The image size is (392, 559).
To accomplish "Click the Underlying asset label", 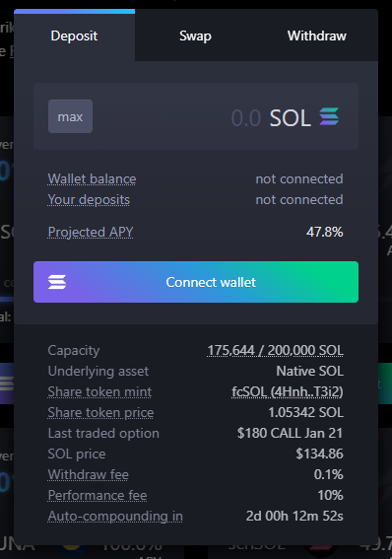I will coord(98,371).
